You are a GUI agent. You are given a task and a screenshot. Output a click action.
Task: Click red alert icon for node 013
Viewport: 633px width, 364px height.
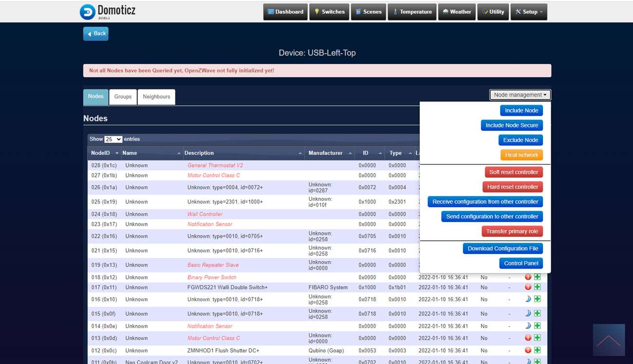[528, 338]
